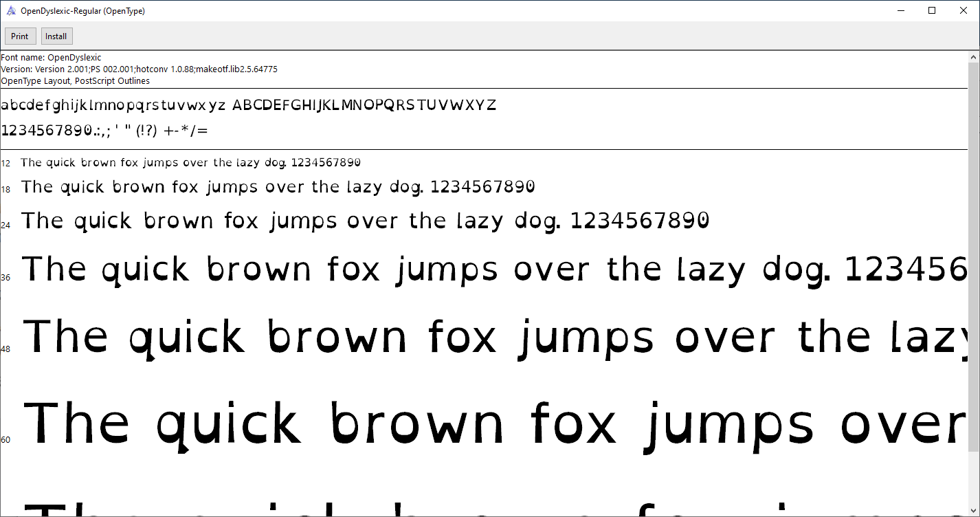Image resolution: width=980 pixels, height=517 pixels.
Task: Click the 12 point size label
Action: click(5, 164)
